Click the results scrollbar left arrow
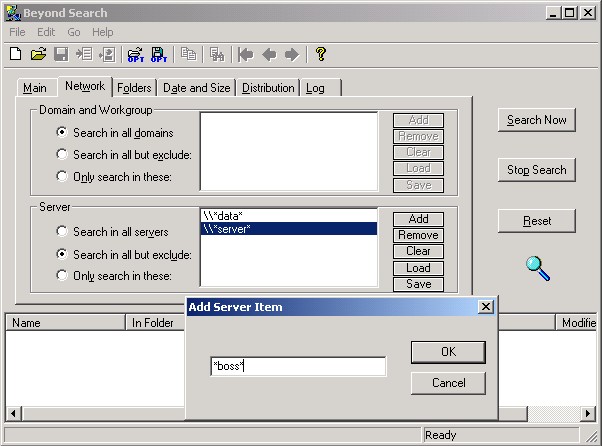Screen dimensions: 602x446 (13, 414)
